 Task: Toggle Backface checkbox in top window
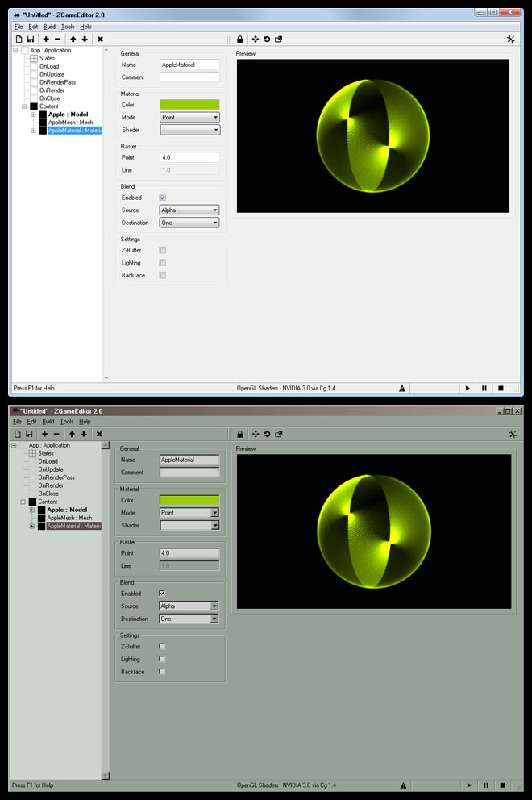[162, 275]
